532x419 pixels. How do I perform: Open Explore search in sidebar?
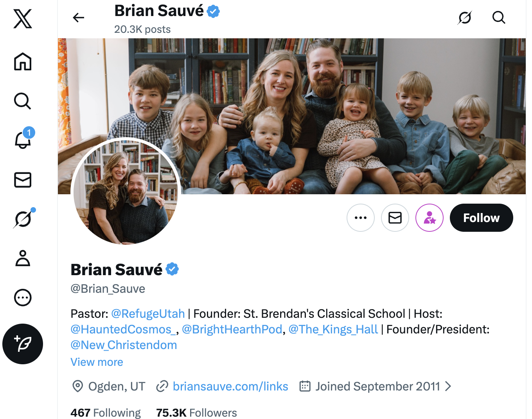coord(23,101)
